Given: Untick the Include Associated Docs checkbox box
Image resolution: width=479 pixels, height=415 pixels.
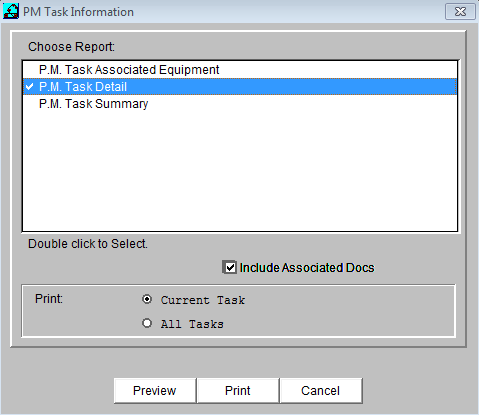Looking at the screenshot, I should point(230,268).
